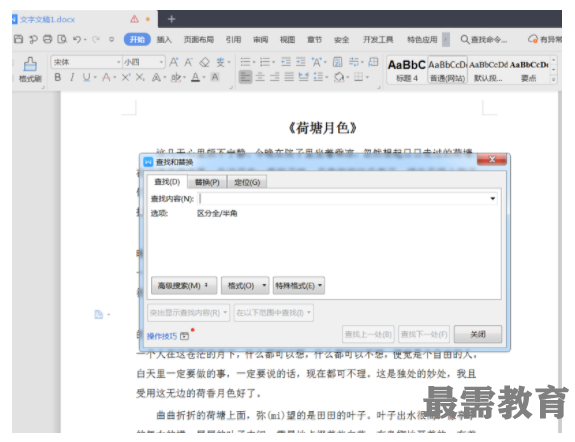575x442 pixels.
Task: Switch to the 替换(P) tab in the dialog
Action: click(x=207, y=182)
